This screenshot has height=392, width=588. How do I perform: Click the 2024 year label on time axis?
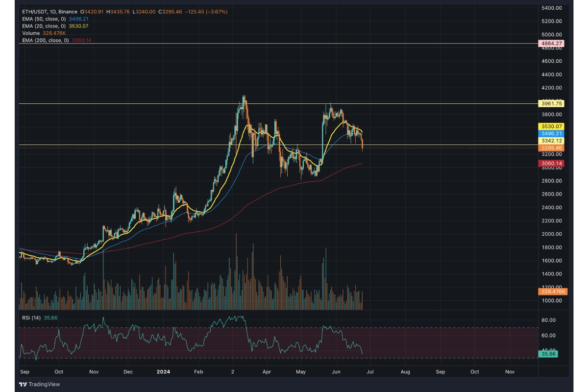(x=163, y=372)
